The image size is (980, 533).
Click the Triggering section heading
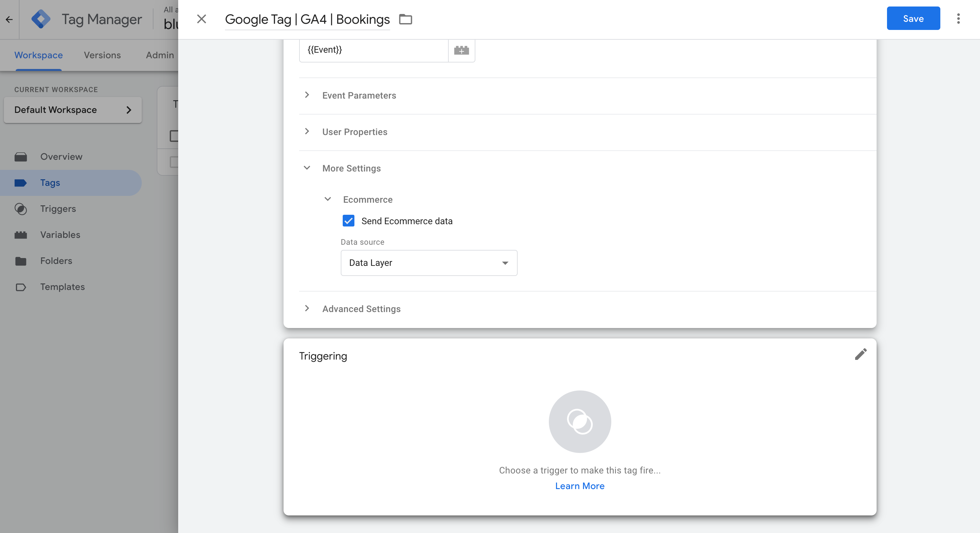point(323,356)
